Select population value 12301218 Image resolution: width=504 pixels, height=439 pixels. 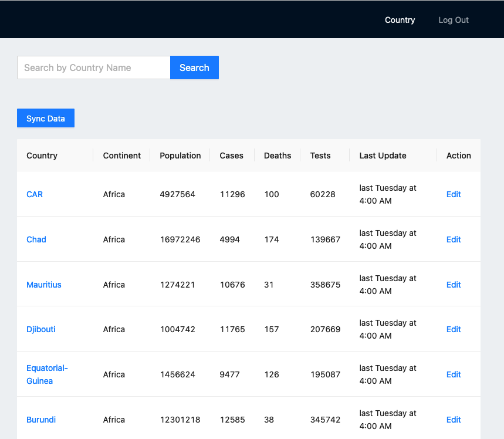point(180,420)
